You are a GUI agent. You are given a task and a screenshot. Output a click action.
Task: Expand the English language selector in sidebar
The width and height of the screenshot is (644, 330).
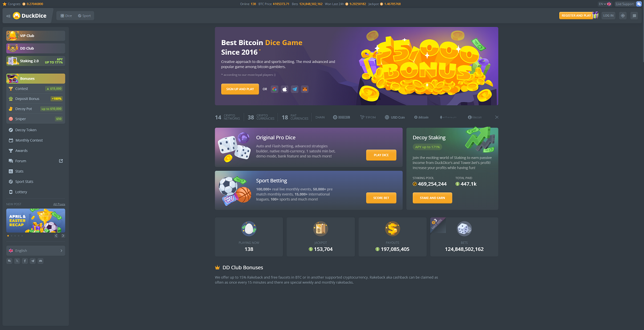pos(35,250)
